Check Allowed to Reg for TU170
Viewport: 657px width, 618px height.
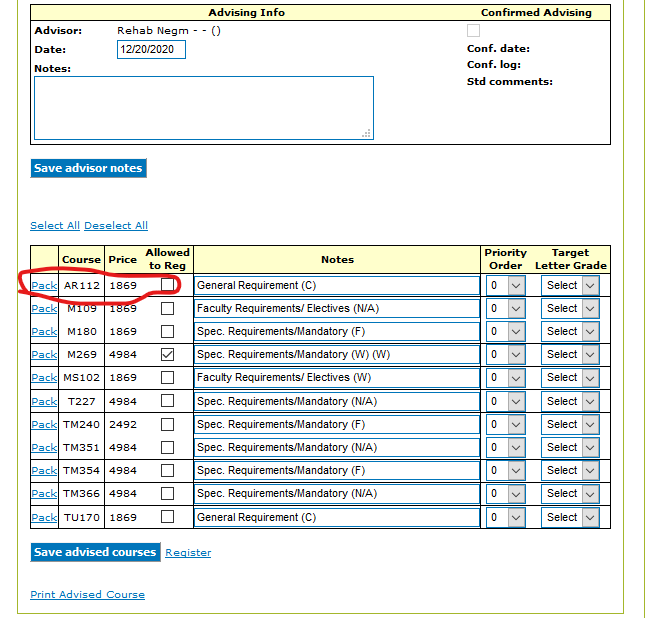(x=167, y=517)
